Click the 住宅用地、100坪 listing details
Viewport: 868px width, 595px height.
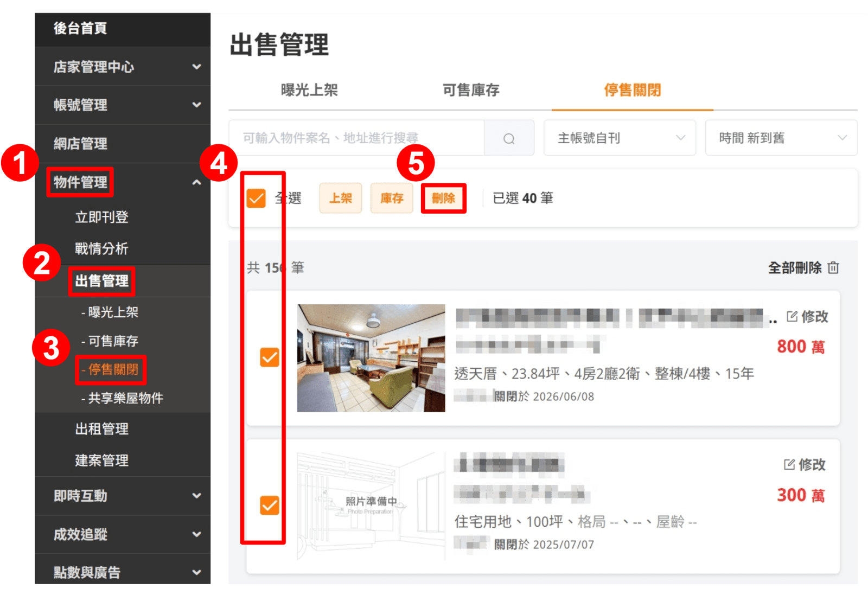(x=576, y=522)
